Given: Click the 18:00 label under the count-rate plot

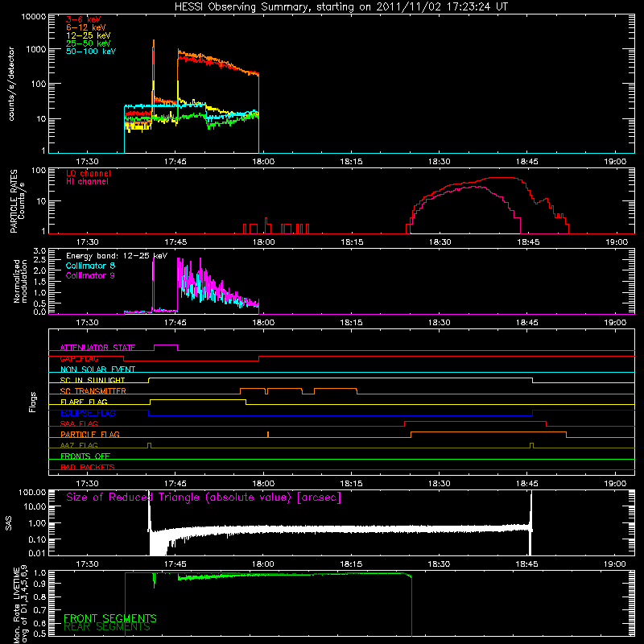Looking at the screenshot, I should (x=263, y=162).
